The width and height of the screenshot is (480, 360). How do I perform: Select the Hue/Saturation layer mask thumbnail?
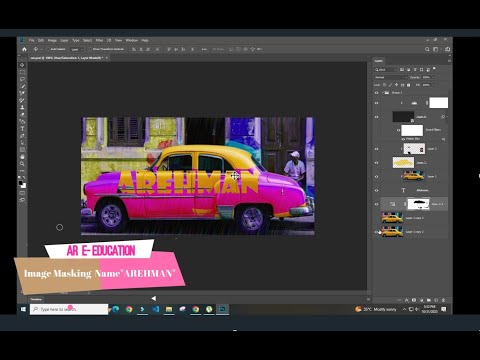(x=418, y=204)
